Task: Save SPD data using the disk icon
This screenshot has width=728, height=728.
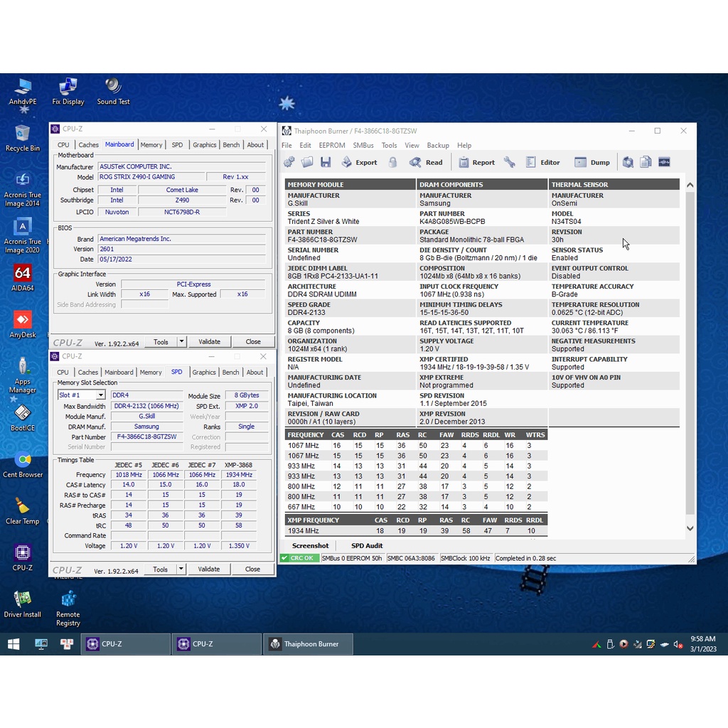Action: tap(326, 162)
